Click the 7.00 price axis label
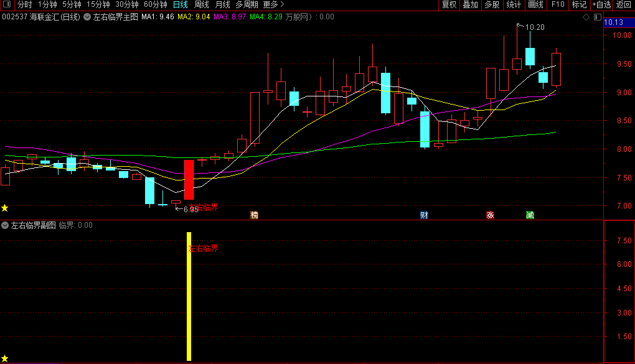This screenshot has width=635, height=364. (624, 206)
